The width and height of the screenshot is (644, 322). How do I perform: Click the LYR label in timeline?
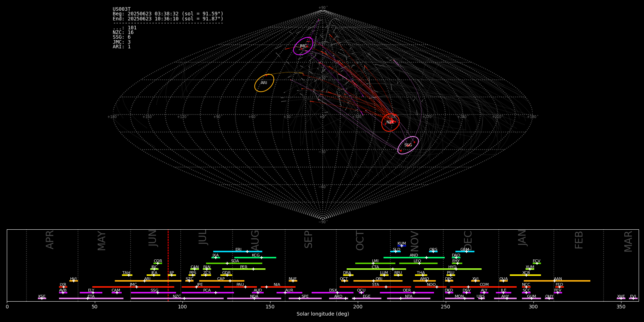pyautogui.click(x=63, y=285)
